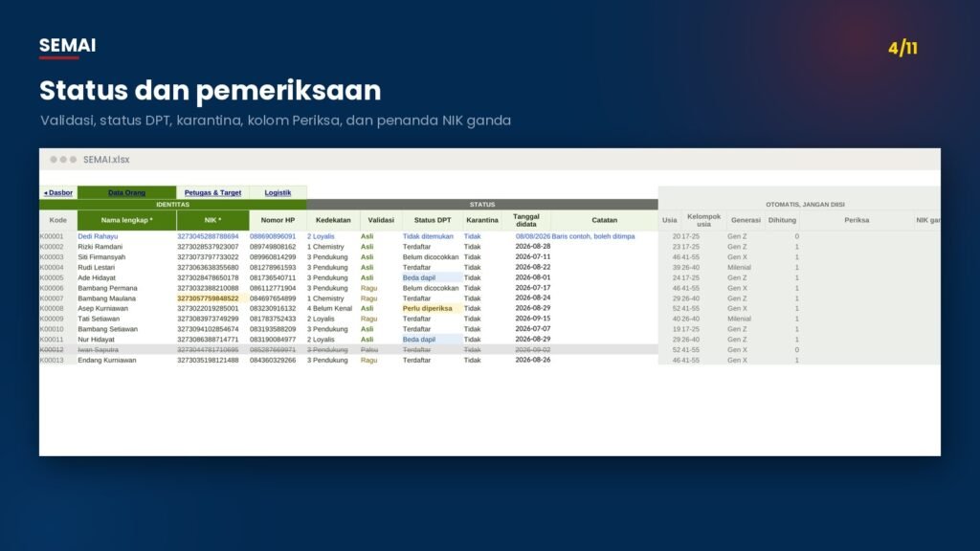The width and height of the screenshot is (980, 551).
Task: Click the Nomor HP column header
Action: tap(278, 220)
